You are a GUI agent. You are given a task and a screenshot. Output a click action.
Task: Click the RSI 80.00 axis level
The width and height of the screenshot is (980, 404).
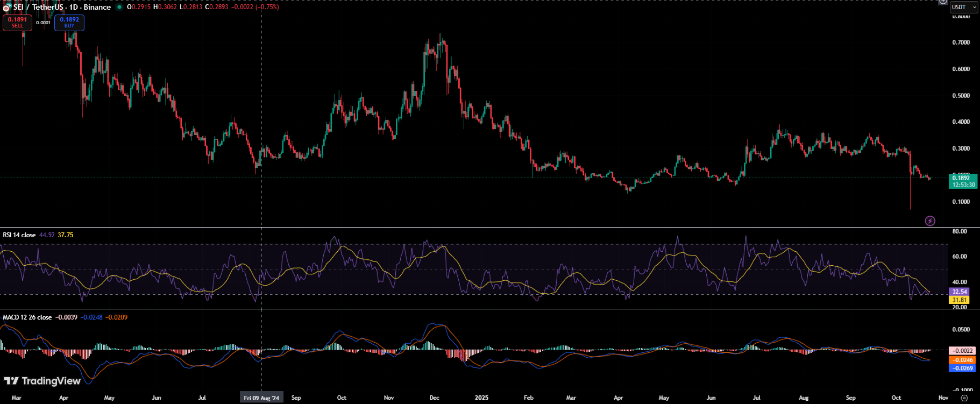pos(960,231)
